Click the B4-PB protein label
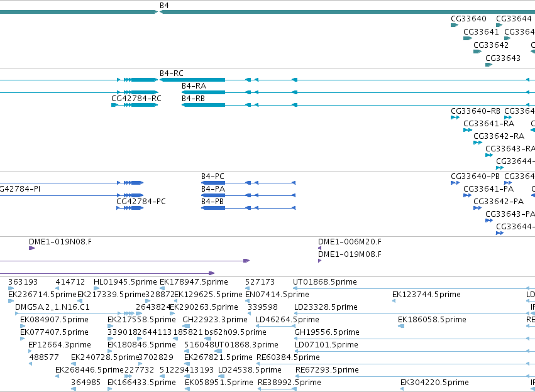Screen dimensions: 535x392 pos(212,202)
